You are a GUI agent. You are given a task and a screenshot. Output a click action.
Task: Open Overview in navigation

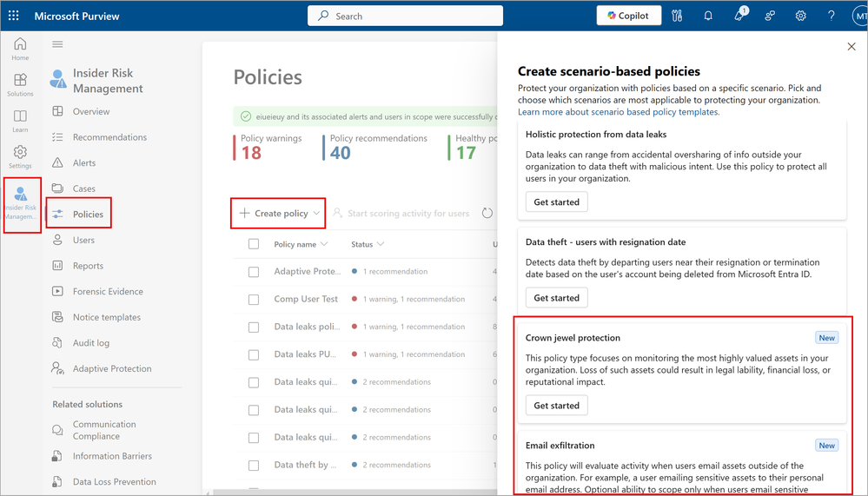click(x=90, y=111)
